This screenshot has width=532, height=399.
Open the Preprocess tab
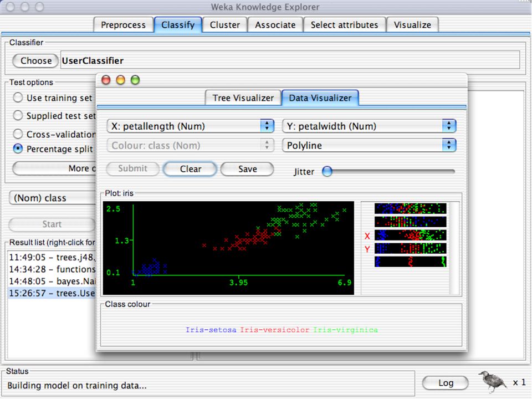point(123,25)
